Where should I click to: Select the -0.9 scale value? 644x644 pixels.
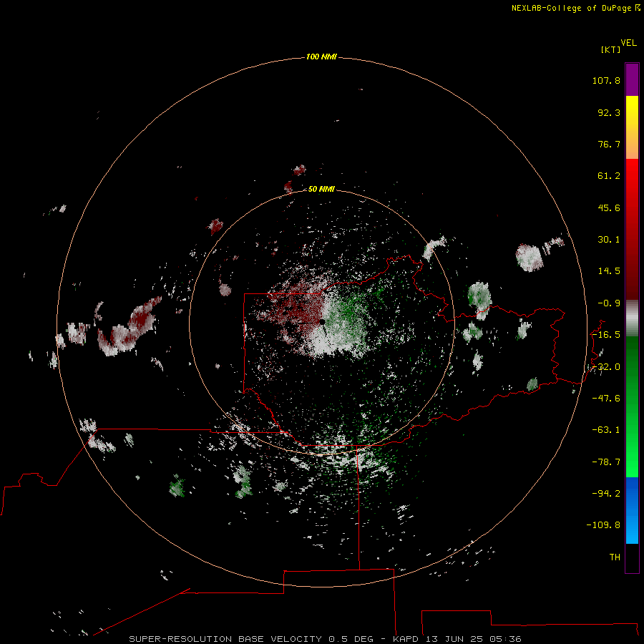pyautogui.click(x=609, y=303)
